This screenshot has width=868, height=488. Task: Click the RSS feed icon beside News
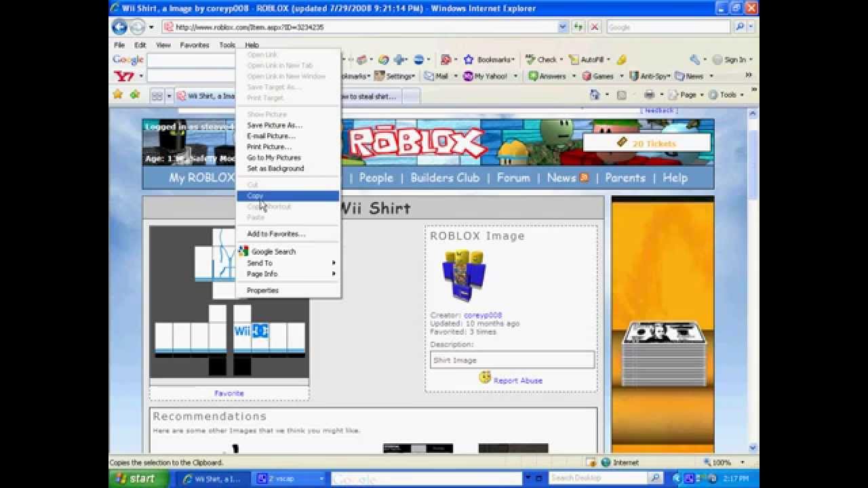(x=584, y=178)
